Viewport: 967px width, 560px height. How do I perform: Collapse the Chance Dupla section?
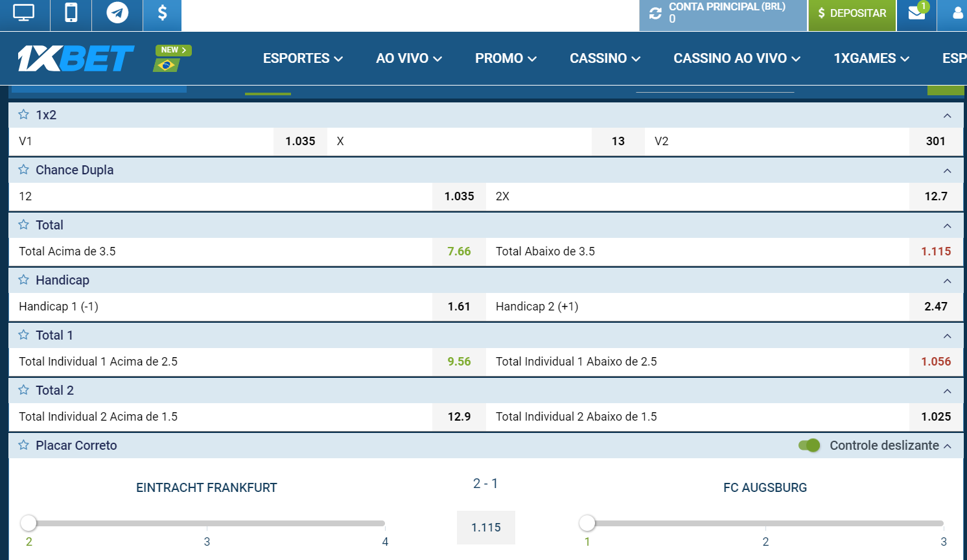point(948,170)
